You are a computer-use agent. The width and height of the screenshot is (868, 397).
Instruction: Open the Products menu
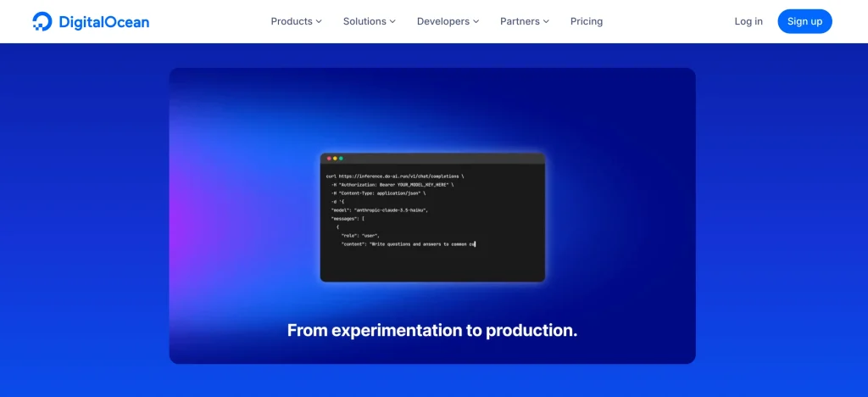tap(292, 21)
